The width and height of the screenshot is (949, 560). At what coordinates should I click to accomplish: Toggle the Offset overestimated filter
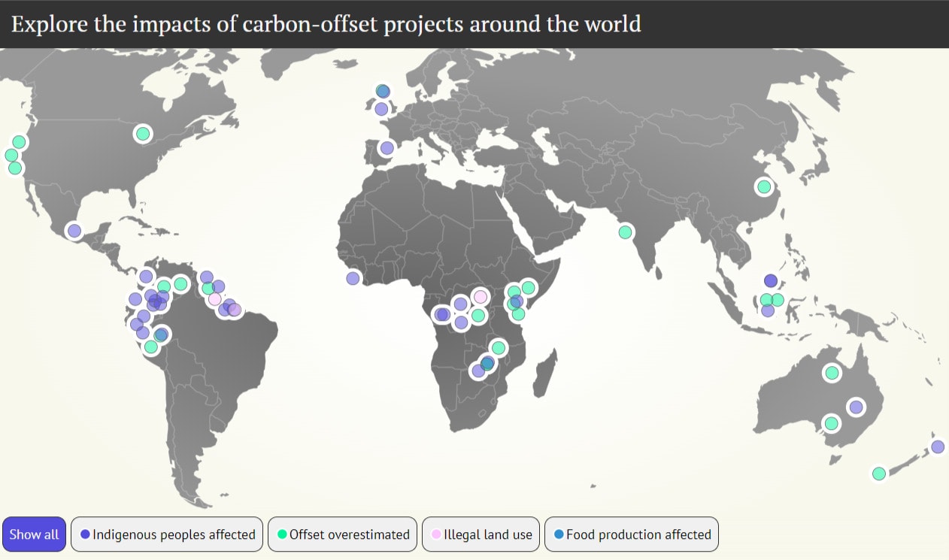coord(342,534)
